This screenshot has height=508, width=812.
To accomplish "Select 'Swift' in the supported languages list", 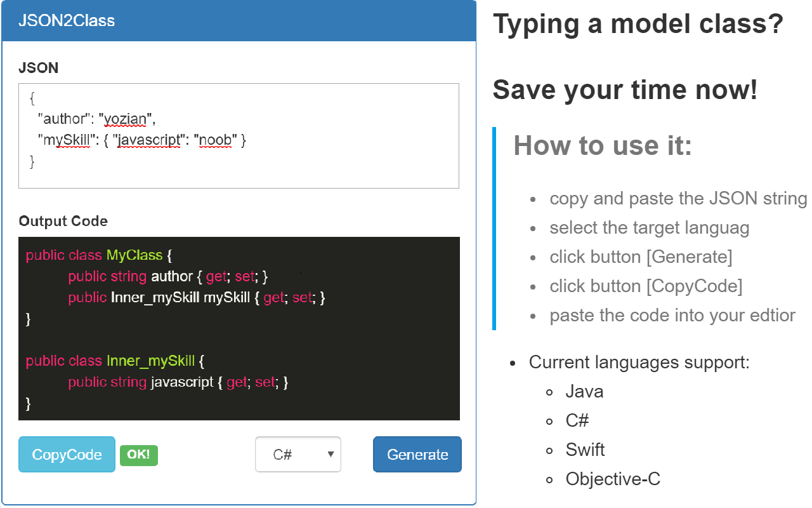I will coord(585,450).
